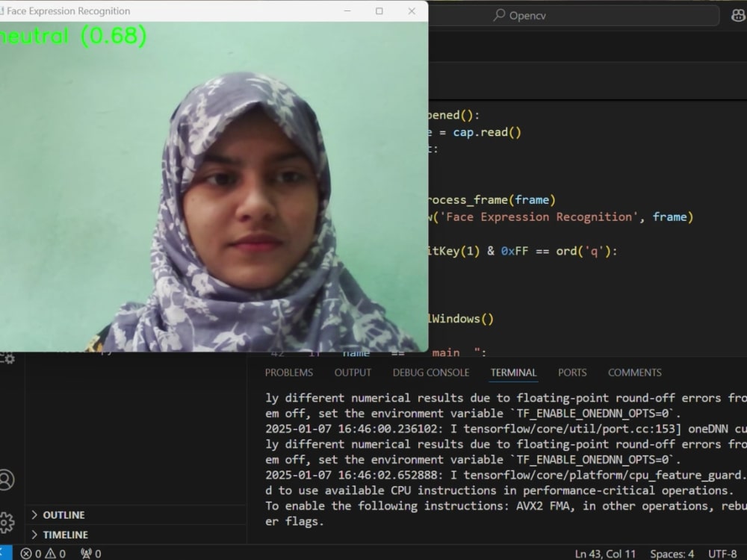This screenshot has width=747, height=560.
Task: Select the TERMINAL tab
Action: coord(514,373)
